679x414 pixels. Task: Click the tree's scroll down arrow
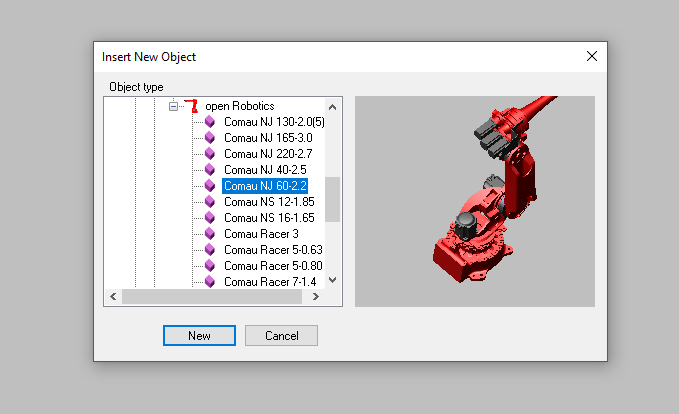(x=333, y=280)
